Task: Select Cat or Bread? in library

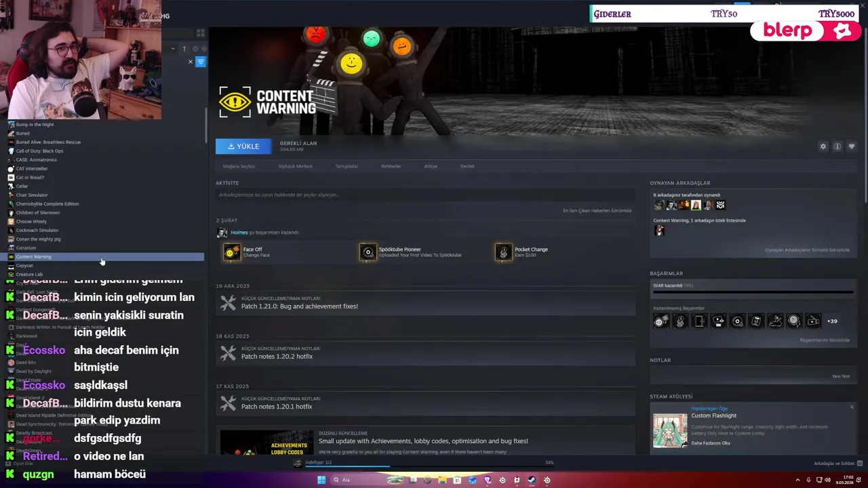Action: click(x=30, y=178)
